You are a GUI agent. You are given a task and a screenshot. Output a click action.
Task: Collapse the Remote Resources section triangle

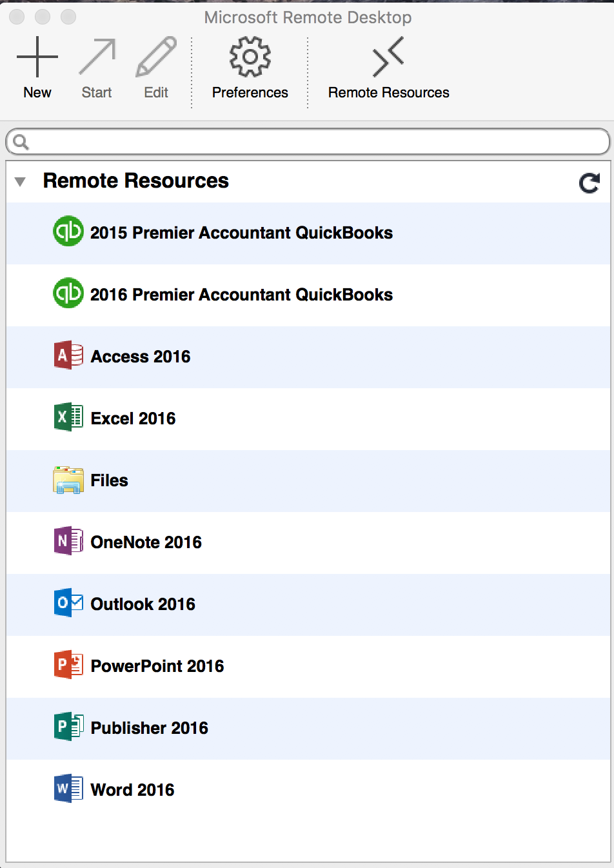21,182
